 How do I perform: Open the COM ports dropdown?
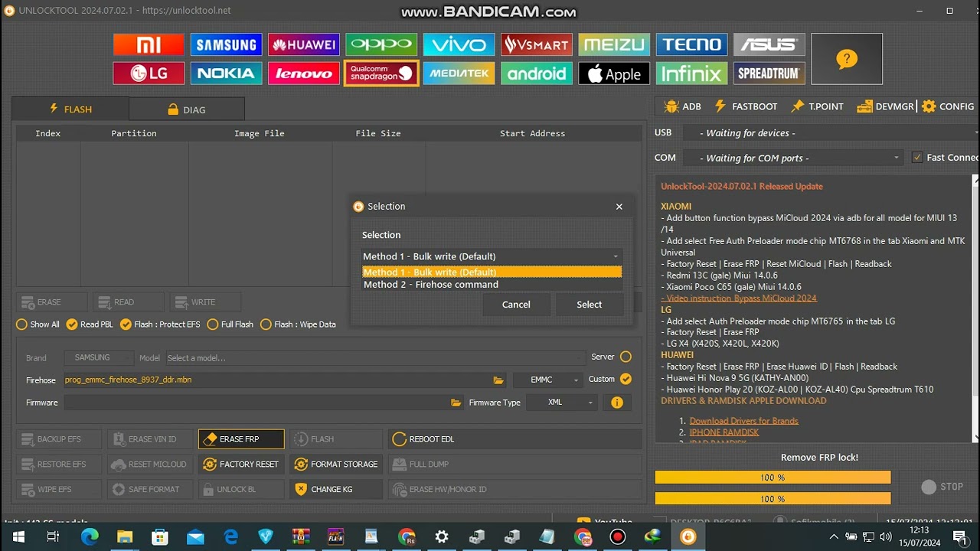(792, 158)
